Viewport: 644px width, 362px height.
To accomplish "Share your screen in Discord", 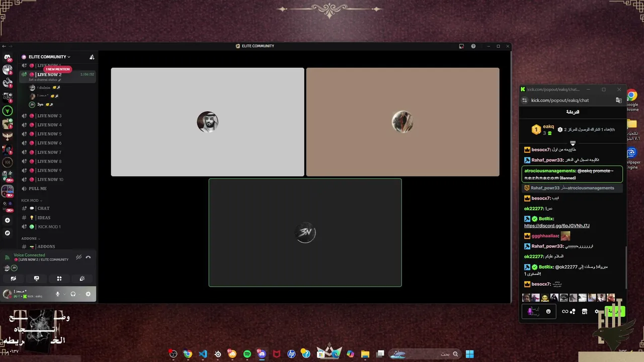I will pyautogui.click(x=36, y=278).
